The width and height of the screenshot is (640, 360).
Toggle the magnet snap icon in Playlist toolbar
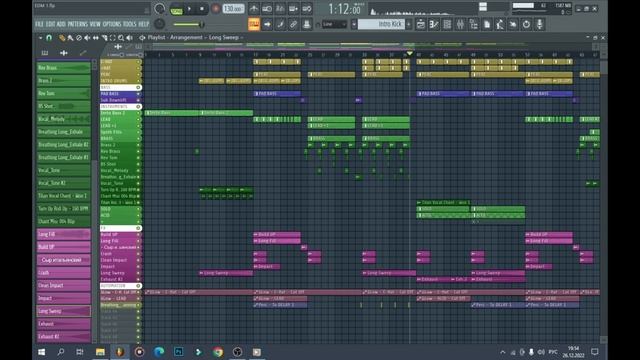(49, 38)
